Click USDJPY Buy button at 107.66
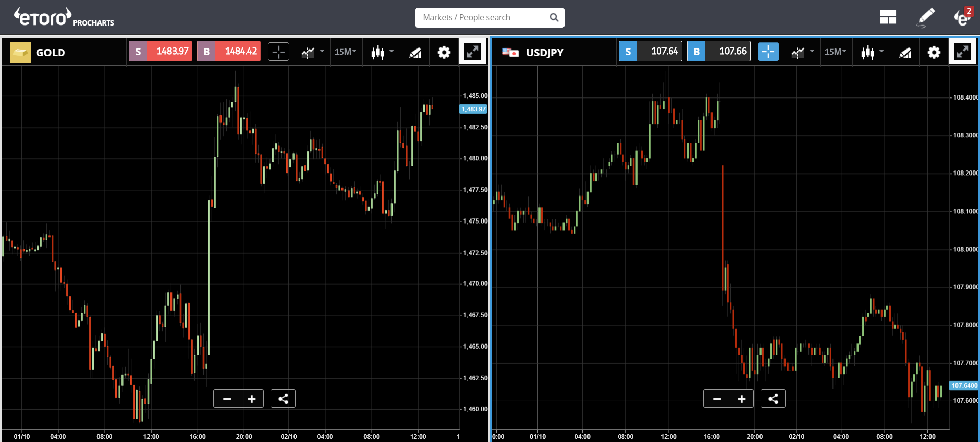This screenshot has height=442, width=980. pos(719,52)
